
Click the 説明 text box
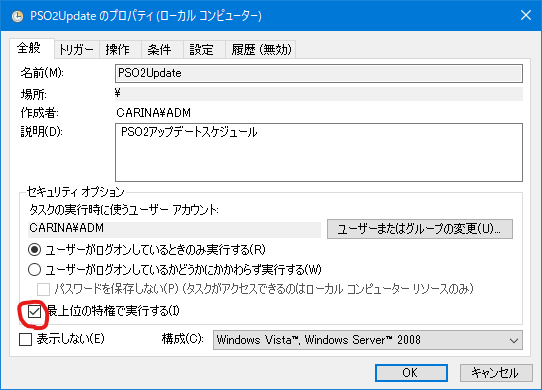pos(318,152)
